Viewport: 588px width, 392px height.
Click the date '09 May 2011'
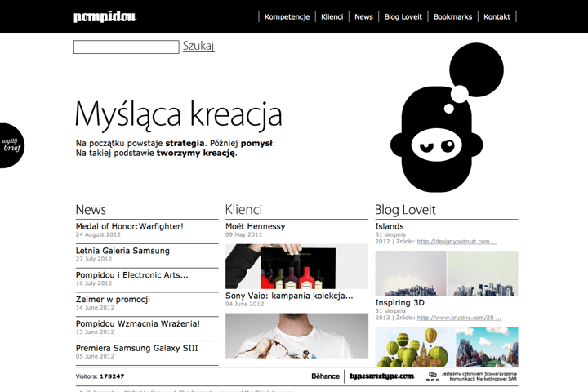click(243, 234)
